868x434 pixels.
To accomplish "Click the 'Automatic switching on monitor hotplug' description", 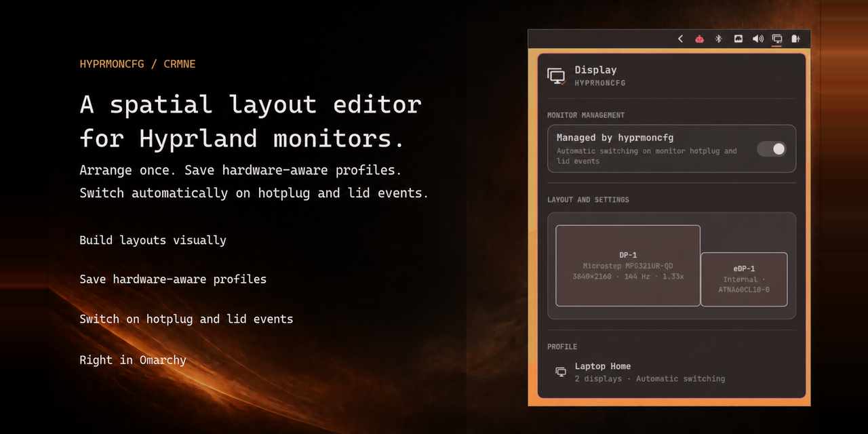I will point(647,156).
